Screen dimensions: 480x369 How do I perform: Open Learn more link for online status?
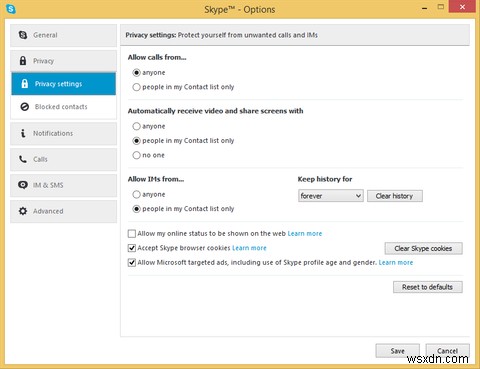[x=305, y=234]
